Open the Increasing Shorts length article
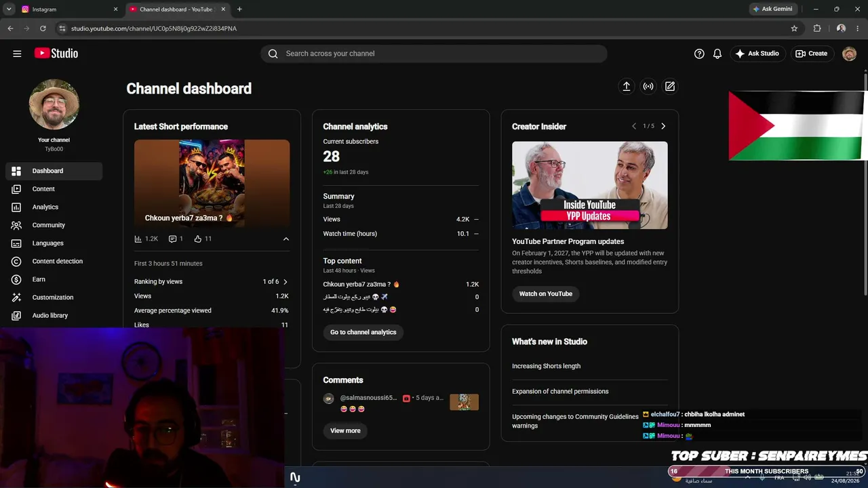868x488 pixels. click(547, 366)
